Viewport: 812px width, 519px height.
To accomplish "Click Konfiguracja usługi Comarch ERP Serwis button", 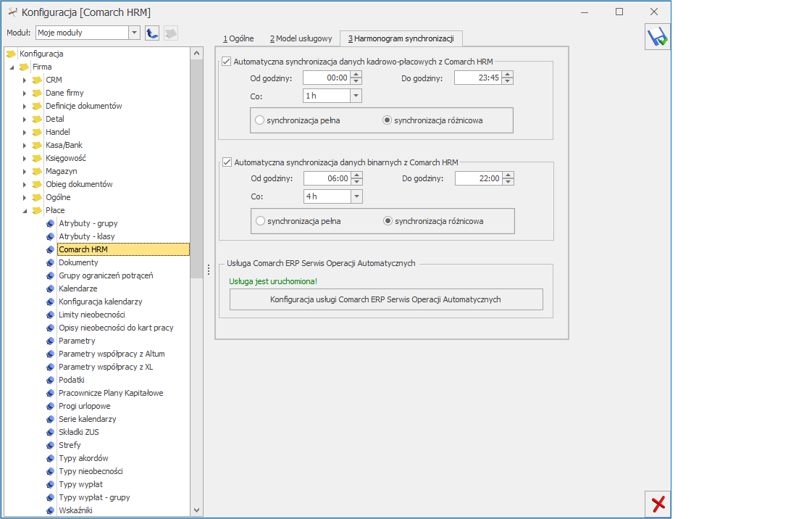I will point(385,299).
